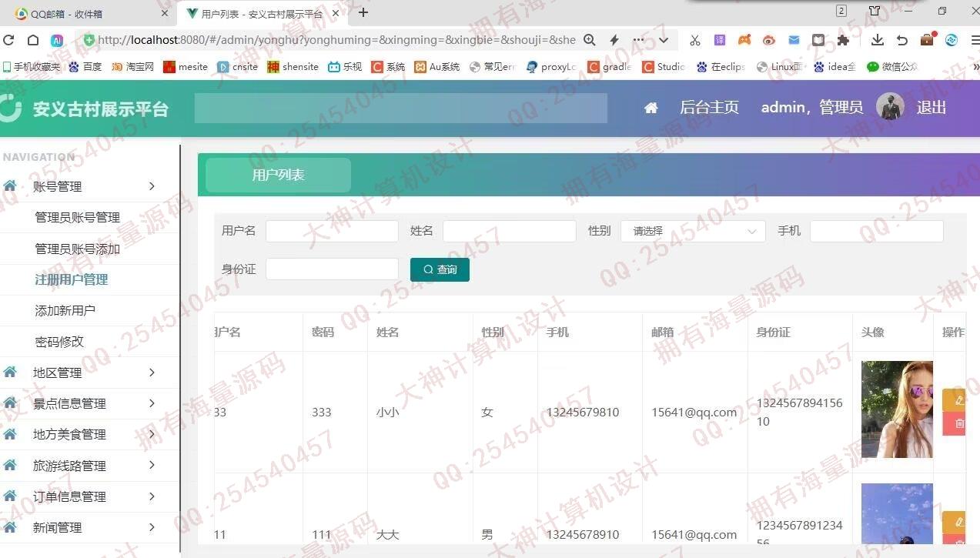The width and height of the screenshot is (980, 558).
Task: Click the lightning bolt icon in address bar
Action: [x=614, y=40]
